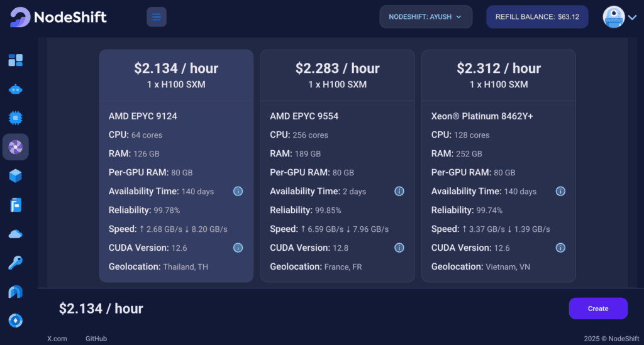Expand the profile menu chevron
644x345 pixels.
tap(633, 17)
